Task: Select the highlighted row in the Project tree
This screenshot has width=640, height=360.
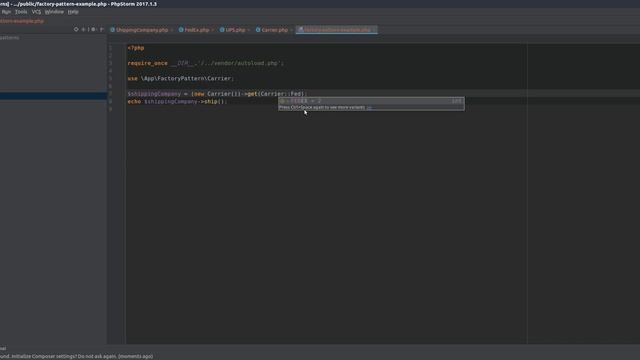Action: (x=53, y=96)
